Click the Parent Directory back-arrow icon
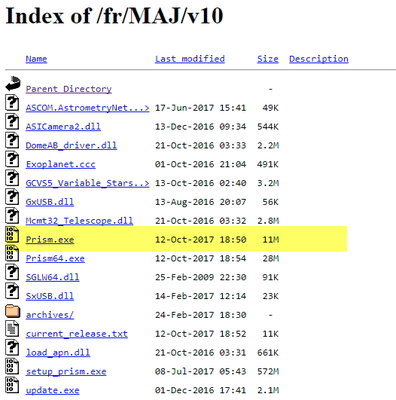This screenshot has width=396, height=400. [13, 84]
